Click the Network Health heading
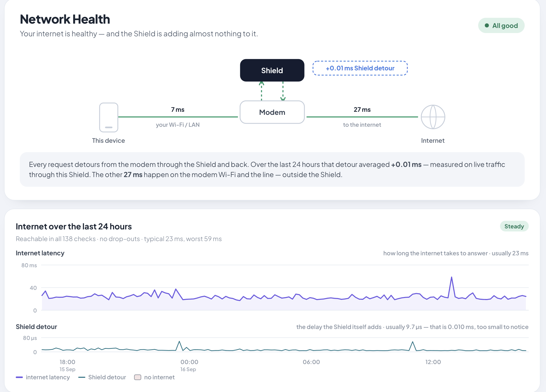 pos(65,19)
